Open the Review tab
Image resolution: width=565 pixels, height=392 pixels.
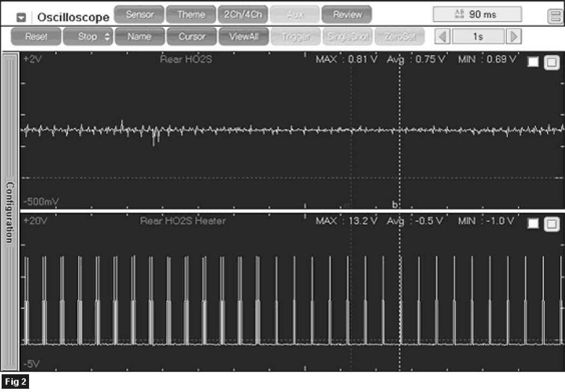pyautogui.click(x=347, y=15)
